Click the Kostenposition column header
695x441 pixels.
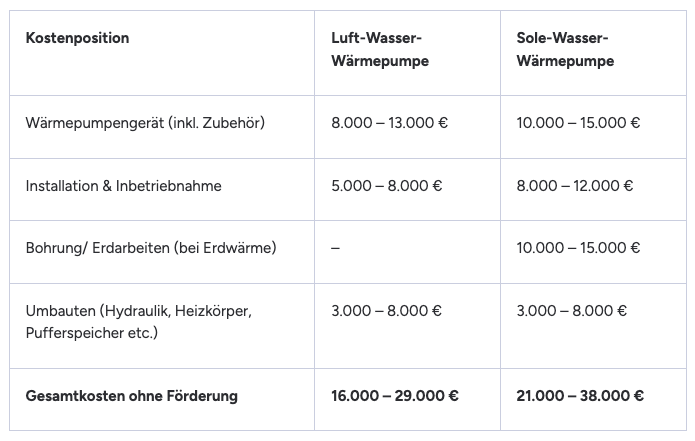click(x=77, y=38)
